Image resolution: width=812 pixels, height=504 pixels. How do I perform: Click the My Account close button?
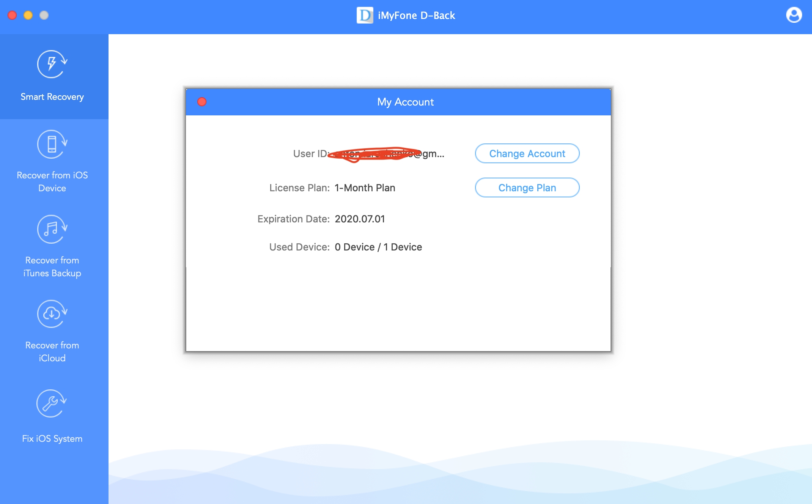point(202,102)
